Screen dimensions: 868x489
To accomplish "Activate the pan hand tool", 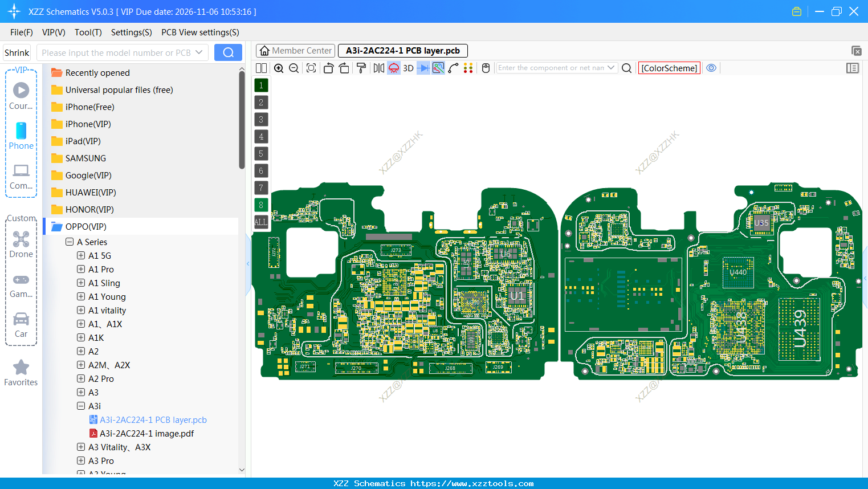I will 485,68.
